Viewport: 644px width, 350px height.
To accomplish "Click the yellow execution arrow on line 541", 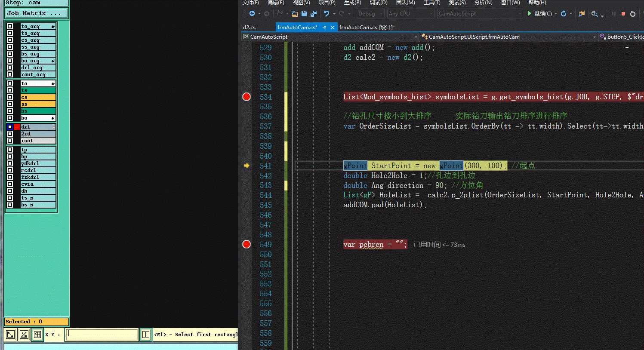I will (247, 166).
